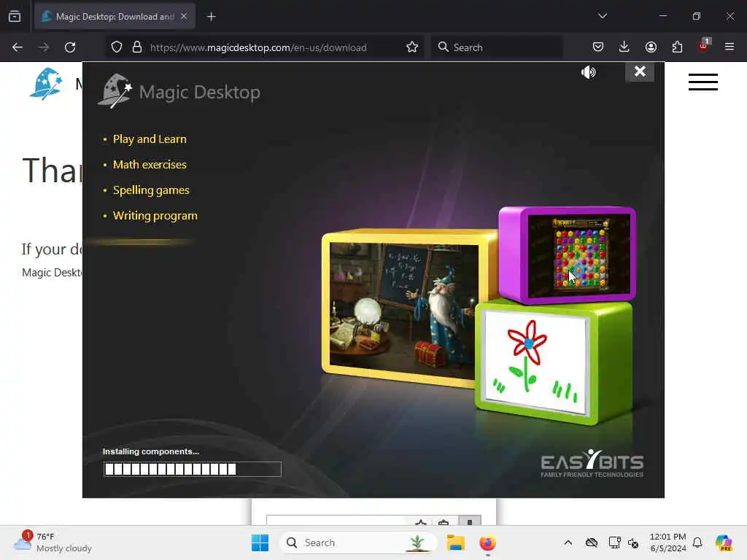Click the muted volume tray icon
This screenshot has width=747, height=560.
[x=633, y=542]
